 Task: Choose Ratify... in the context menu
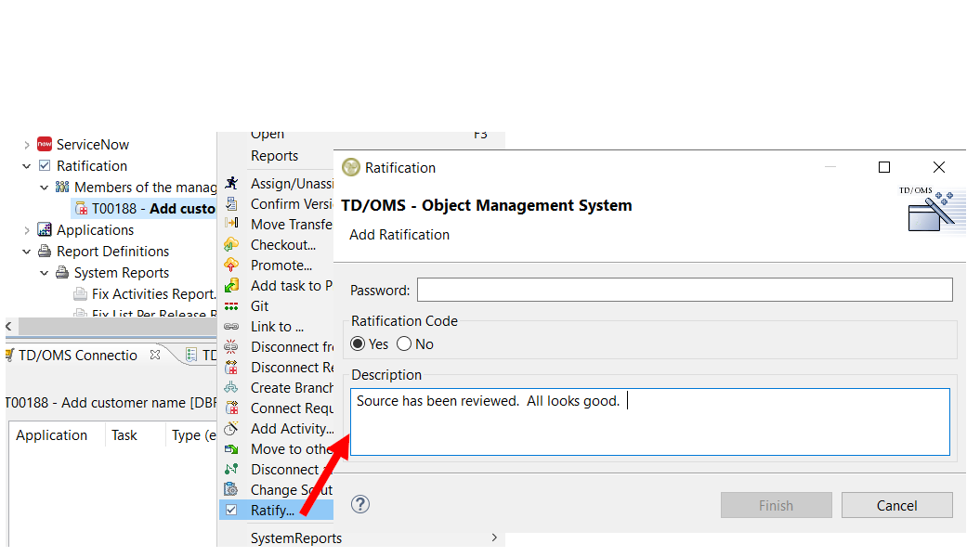tap(272, 511)
